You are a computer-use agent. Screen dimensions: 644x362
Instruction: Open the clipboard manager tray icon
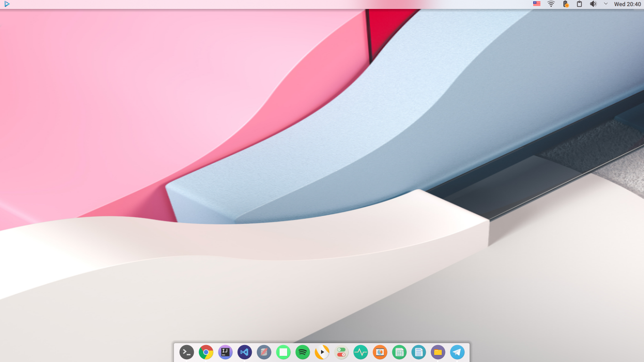(x=579, y=4)
